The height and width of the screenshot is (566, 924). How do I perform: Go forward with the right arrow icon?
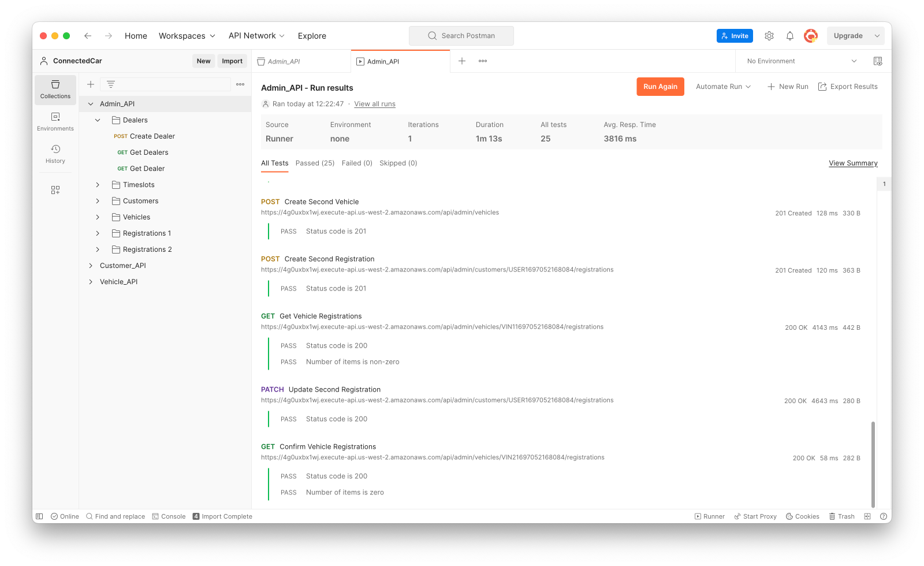[x=109, y=36]
